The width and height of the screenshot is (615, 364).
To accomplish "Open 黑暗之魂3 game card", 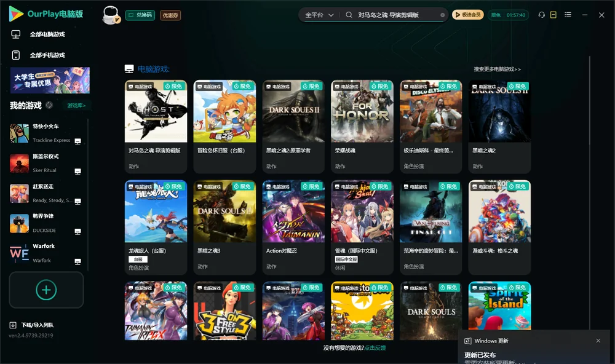I will 224,227.
